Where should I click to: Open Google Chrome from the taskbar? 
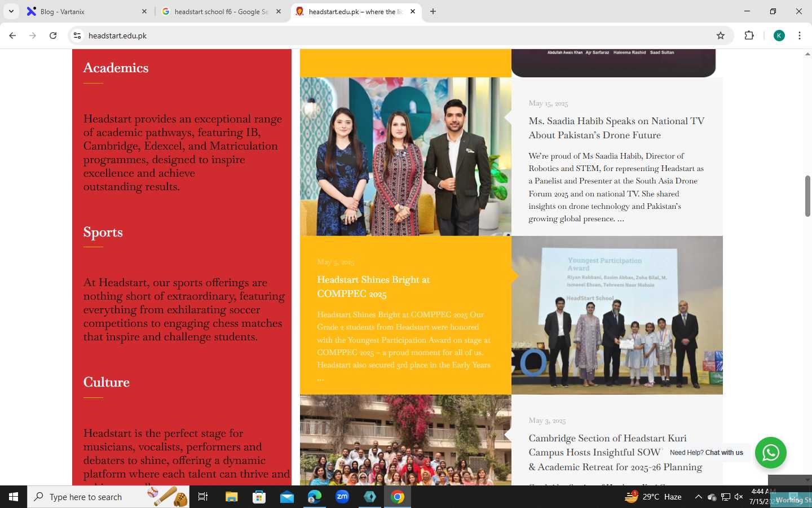(398, 497)
